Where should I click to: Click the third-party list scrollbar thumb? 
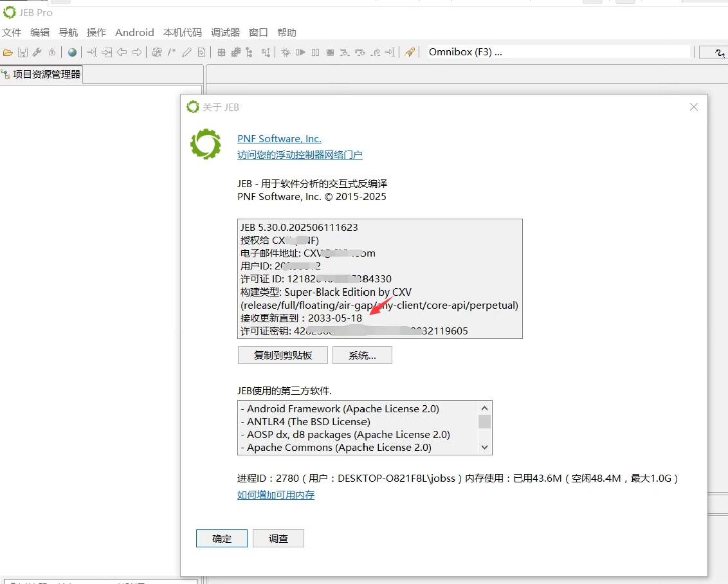[x=484, y=421]
